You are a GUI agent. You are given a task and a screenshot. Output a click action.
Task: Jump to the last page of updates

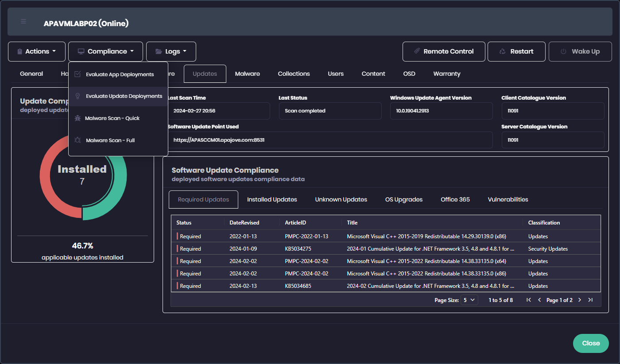(x=590, y=300)
